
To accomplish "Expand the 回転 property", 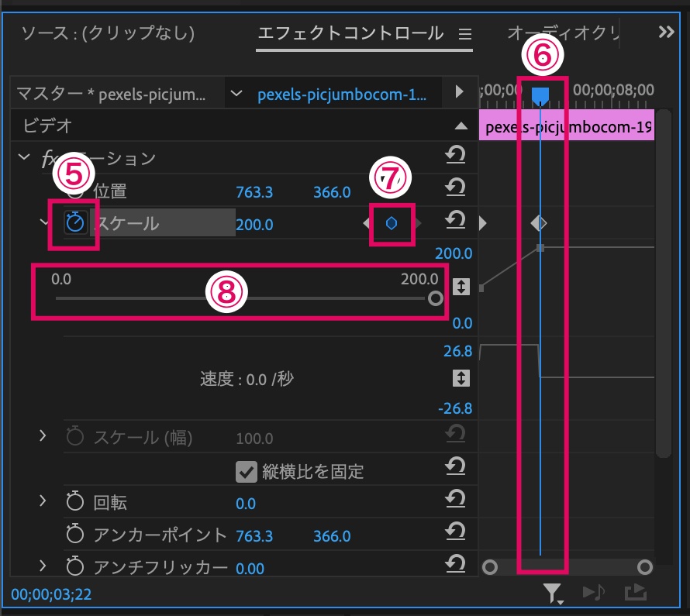I will point(43,501).
